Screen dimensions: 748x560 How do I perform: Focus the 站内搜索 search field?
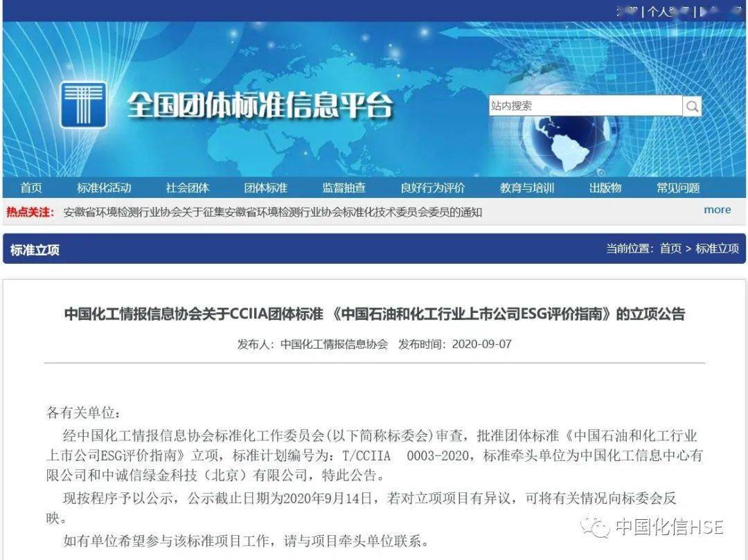(585, 106)
